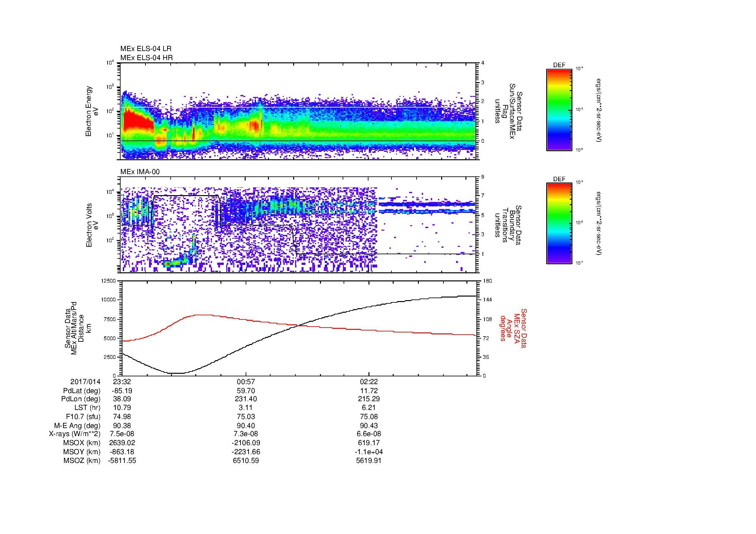Click the 'M-E Ang (deg)' row label

(77, 426)
